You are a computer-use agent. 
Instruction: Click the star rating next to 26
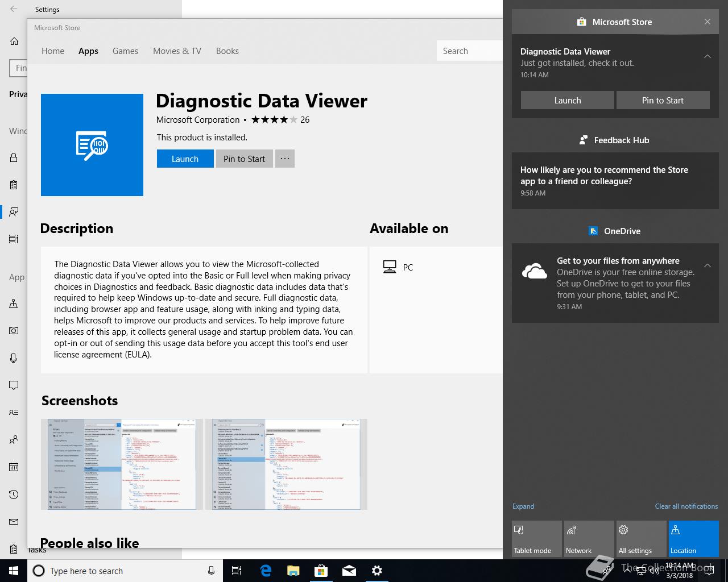click(x=274, y=119)
